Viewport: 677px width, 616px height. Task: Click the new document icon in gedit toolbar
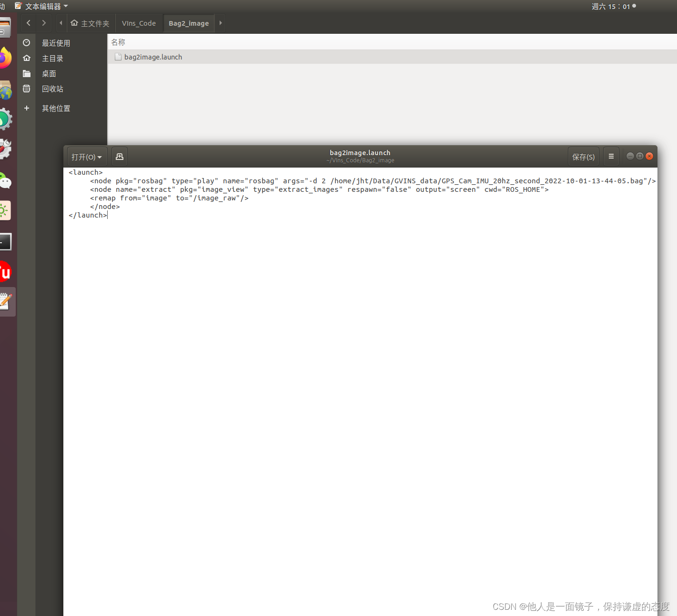119,156
